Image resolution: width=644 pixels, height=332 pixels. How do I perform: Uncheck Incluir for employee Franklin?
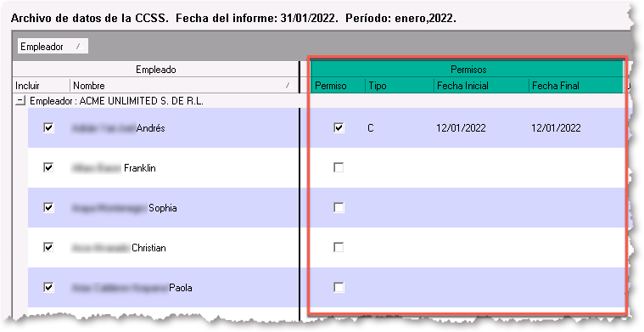pyautogui.click(x=48, y=167)
